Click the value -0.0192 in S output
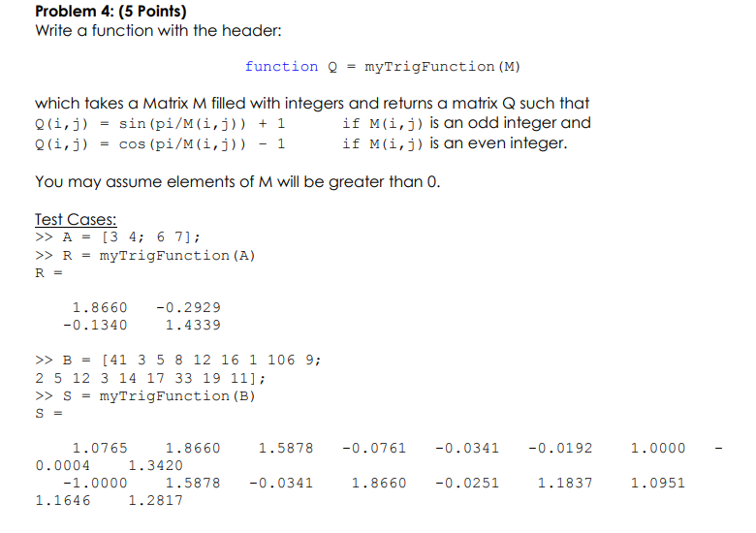The height and width of the screenshot is (533, 756). coord(560,448)
